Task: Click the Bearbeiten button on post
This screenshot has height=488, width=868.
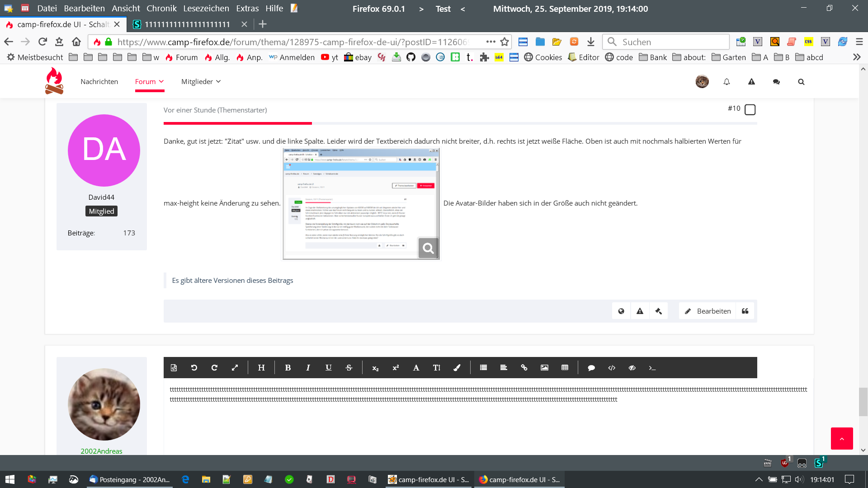Action: (x=708, y=311)
